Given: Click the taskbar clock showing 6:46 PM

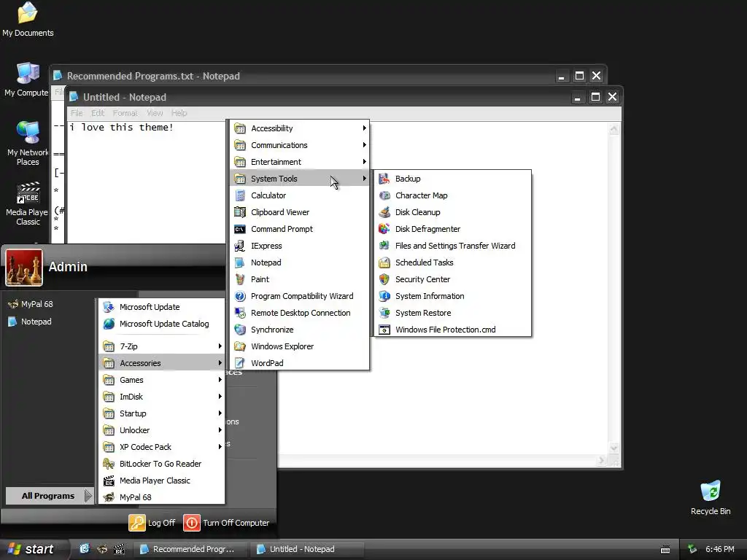Looking at the screenshot, I should point(720,549).
